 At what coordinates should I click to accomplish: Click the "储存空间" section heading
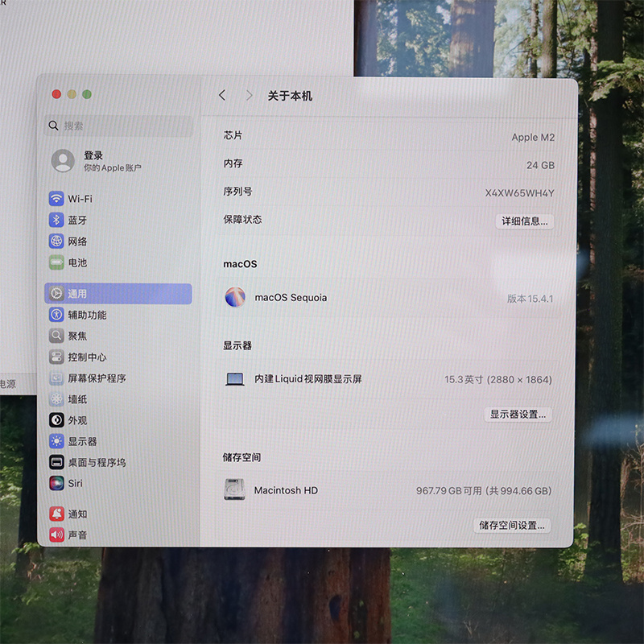click(x=242, y=457)
